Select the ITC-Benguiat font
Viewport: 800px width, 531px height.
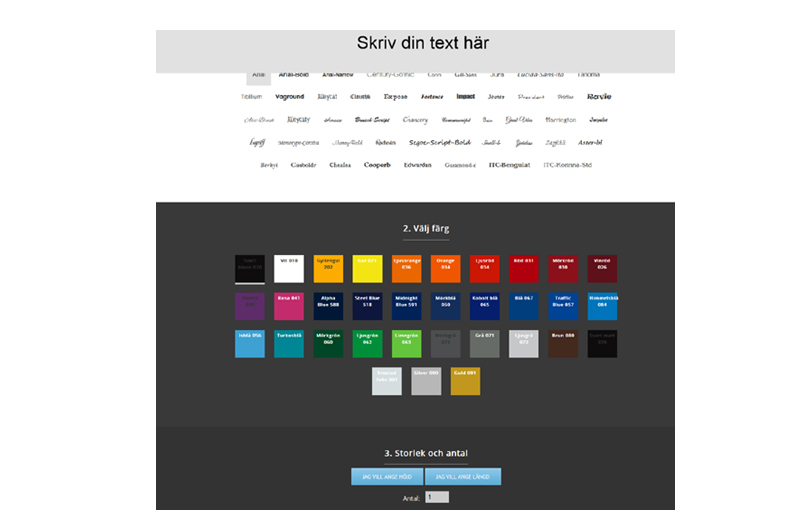pyautogui.click(x=508, y=165)
